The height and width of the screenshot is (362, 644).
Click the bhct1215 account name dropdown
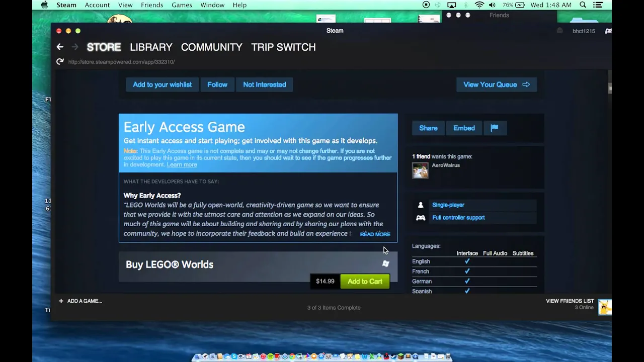tap(584, 31)
